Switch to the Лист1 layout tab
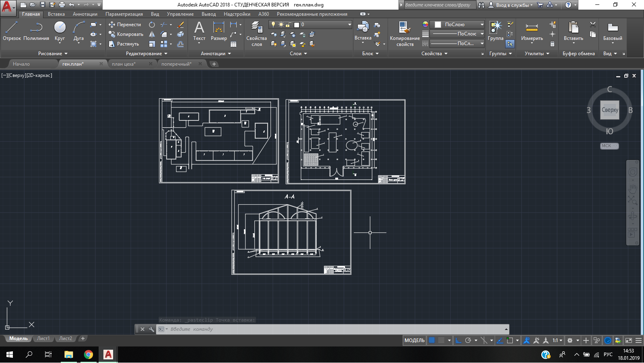 tap(43, 338)
